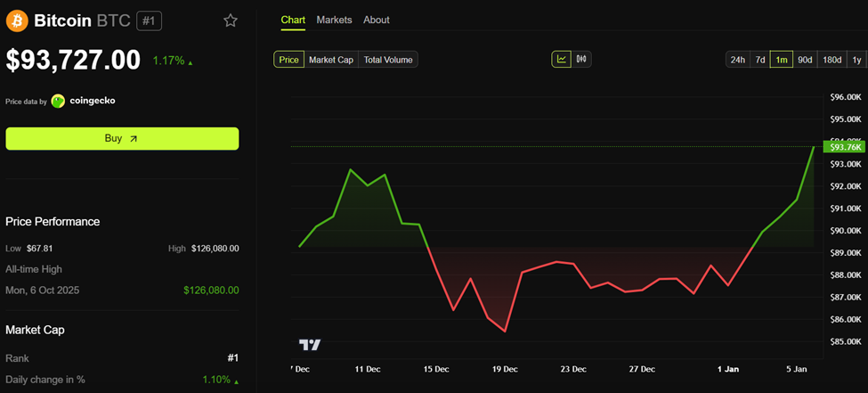Switch to candlestick chart view icon
The image size is (868, 393).
(x=581, y=60)
